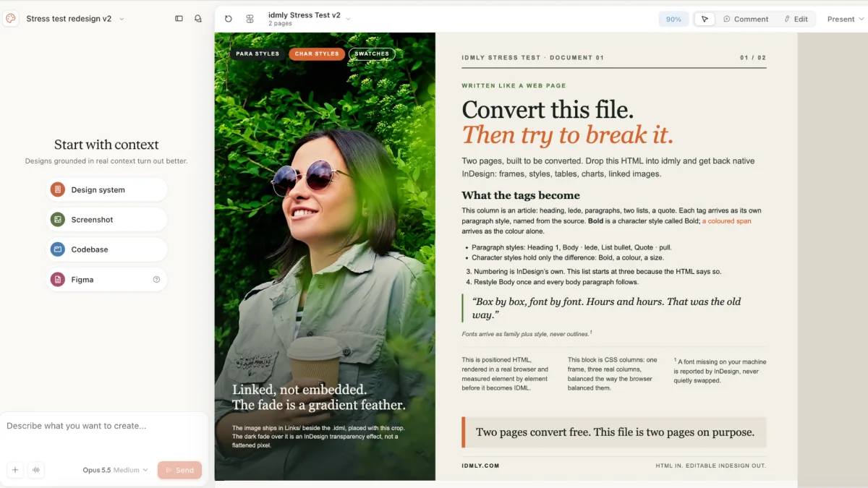This screenshot has width=868, height=488.
Task: Click the Codebase context icon
Action: coord(58,249)
